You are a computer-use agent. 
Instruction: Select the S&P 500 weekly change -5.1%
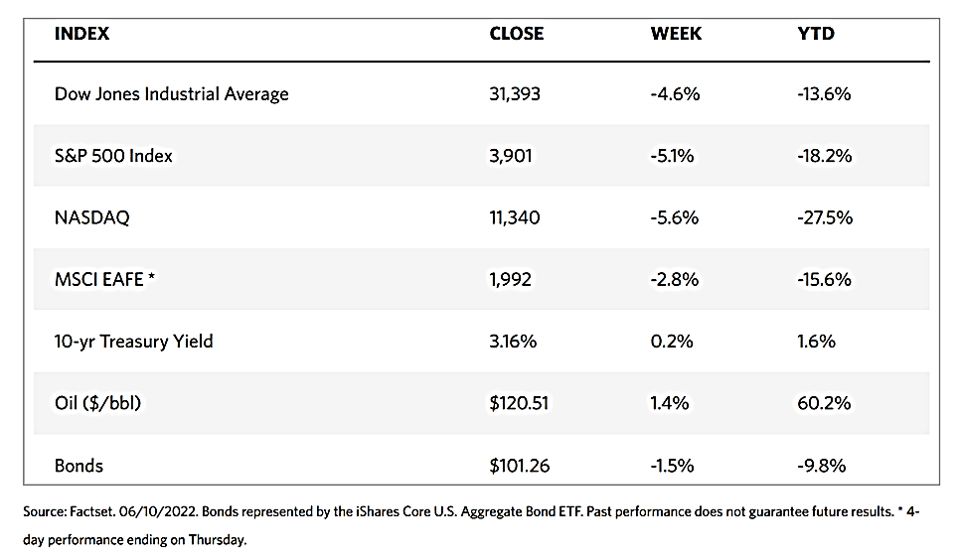coord(675,156)
